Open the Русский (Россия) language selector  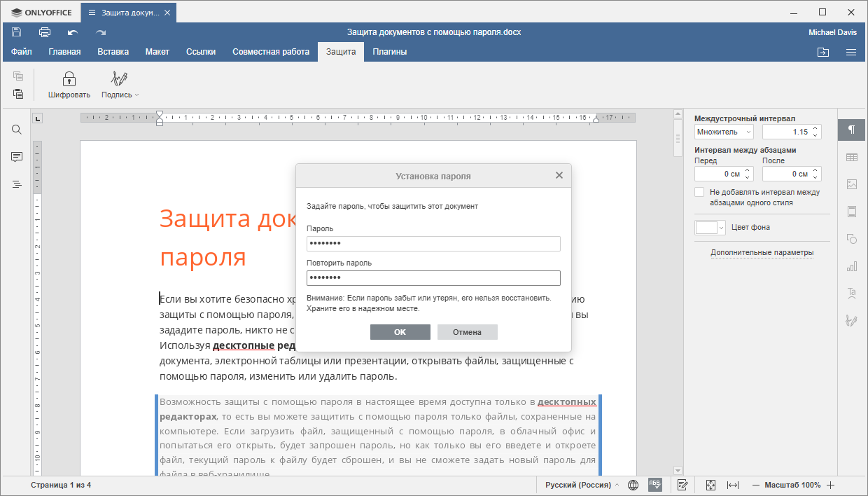tap(582, 485)
